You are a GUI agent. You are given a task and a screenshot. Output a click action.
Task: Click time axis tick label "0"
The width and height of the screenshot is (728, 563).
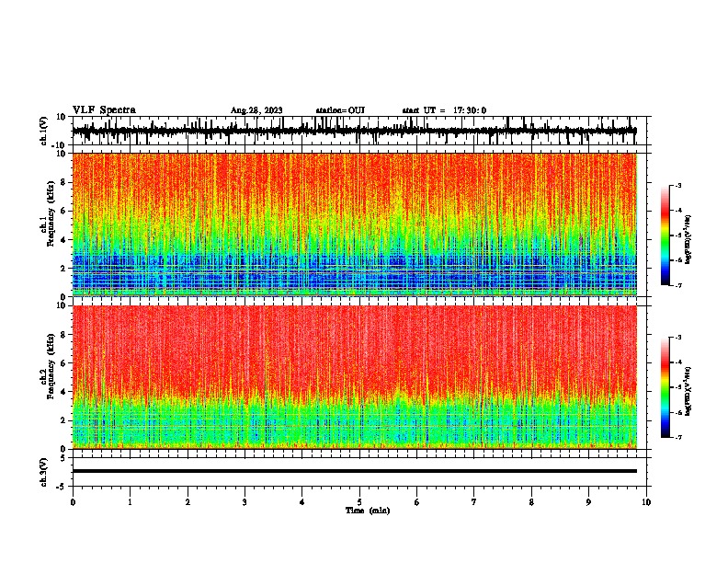[73, 502]
